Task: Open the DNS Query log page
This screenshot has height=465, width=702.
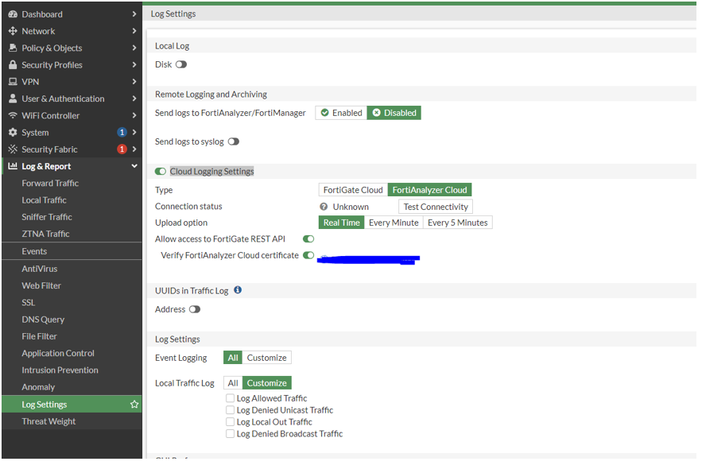Action: pyautogui.click(x=43, y=320)
